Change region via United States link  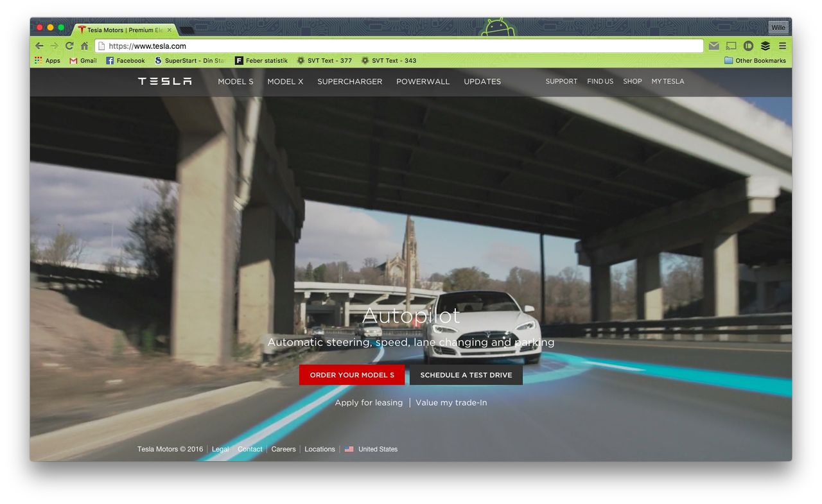pos(378,449)
